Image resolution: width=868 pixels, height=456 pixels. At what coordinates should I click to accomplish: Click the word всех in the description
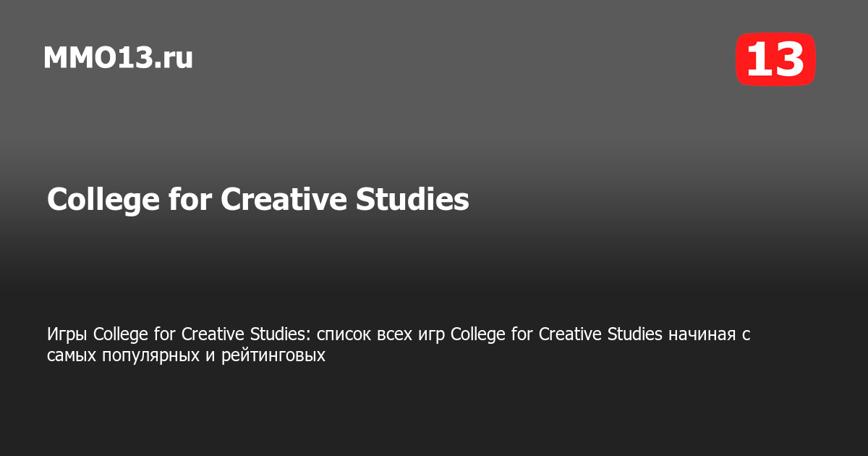[404, 334]
